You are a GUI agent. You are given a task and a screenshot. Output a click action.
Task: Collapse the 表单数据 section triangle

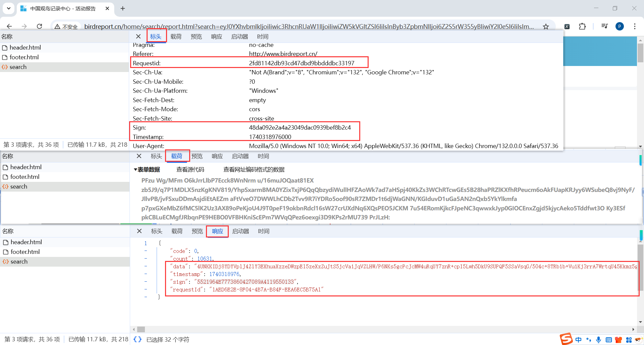[x=136, y=170]
